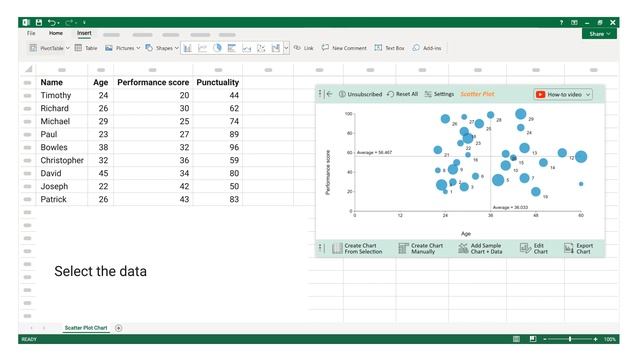Click the Save icon in title bar

coord(39,22)
